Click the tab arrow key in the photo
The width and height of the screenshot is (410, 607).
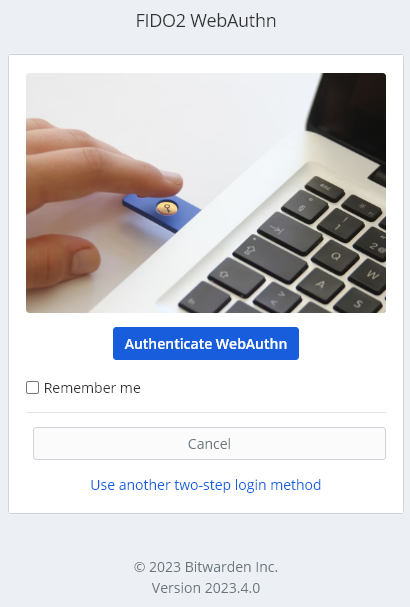pyautogui.click(x=290, y=233)
